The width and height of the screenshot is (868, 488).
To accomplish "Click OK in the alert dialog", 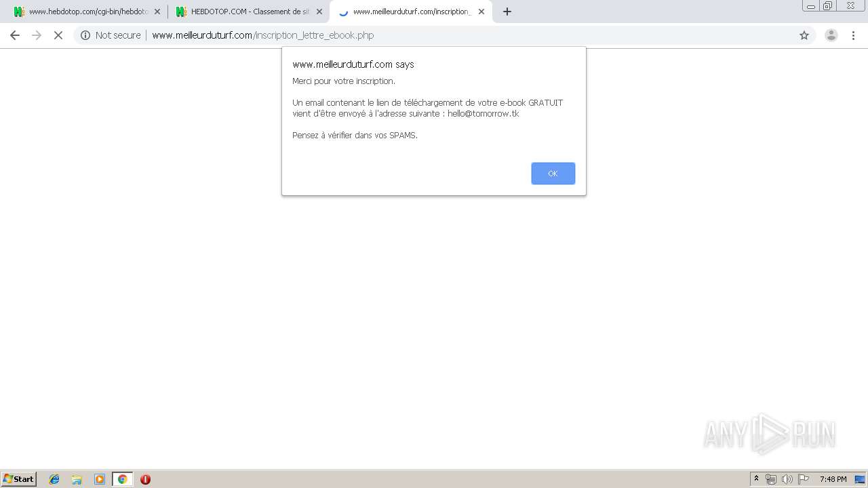I will [x=553, y=174].
